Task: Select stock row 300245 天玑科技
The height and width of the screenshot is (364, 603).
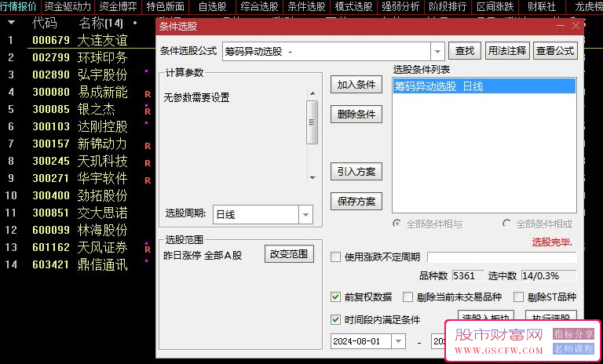Action: tap(77, 161)
